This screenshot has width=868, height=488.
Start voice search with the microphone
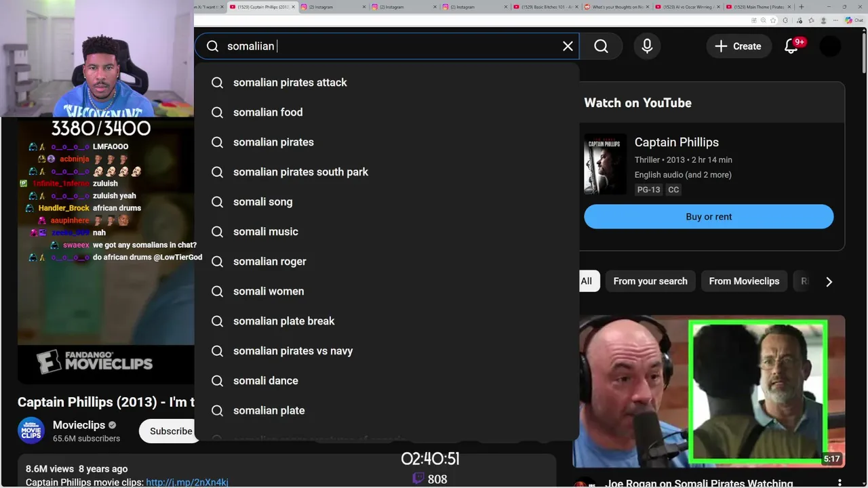(x=647, y=46)
